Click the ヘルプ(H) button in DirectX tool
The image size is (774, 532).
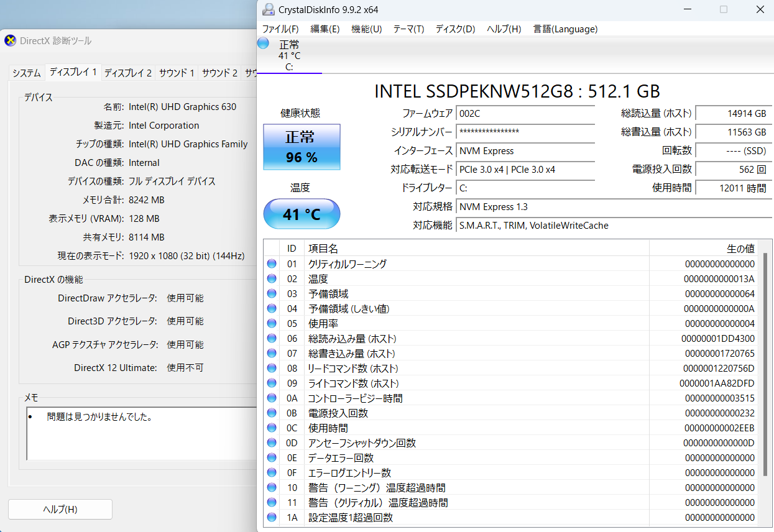tap(60, 509)
